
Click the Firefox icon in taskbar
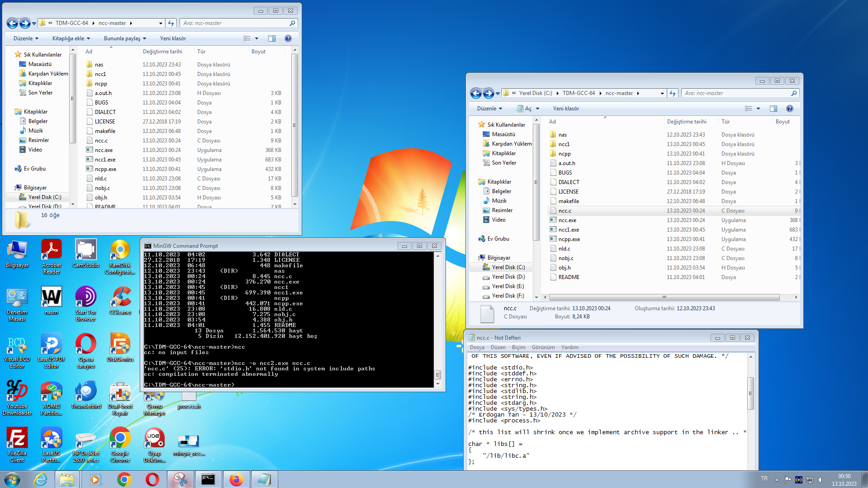tap(236, 479)
